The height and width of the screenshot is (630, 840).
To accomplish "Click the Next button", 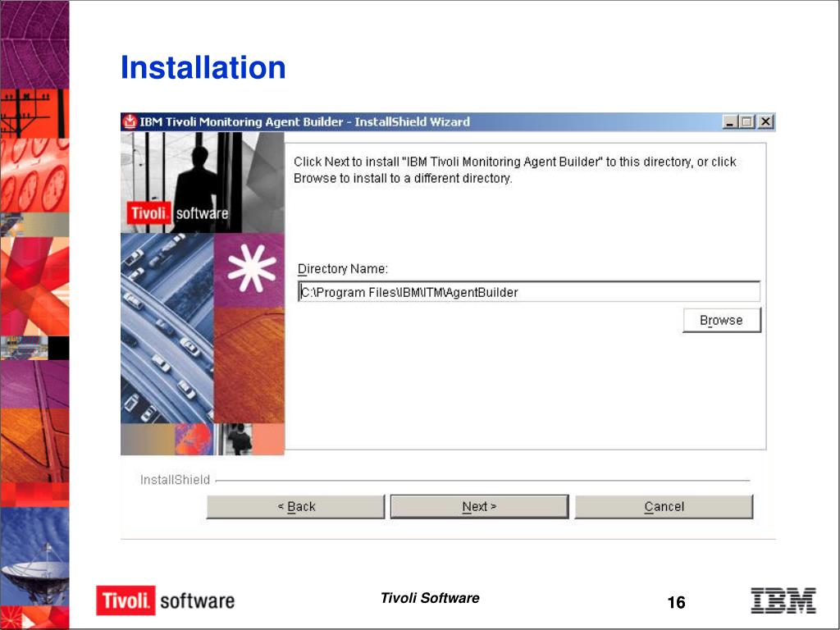I will click(x=479, y=506).
